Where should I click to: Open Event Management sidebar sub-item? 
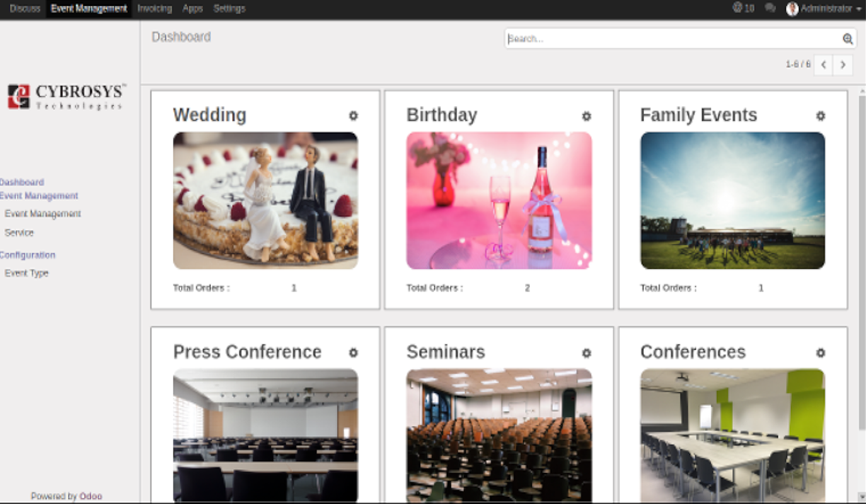point(43,214)
